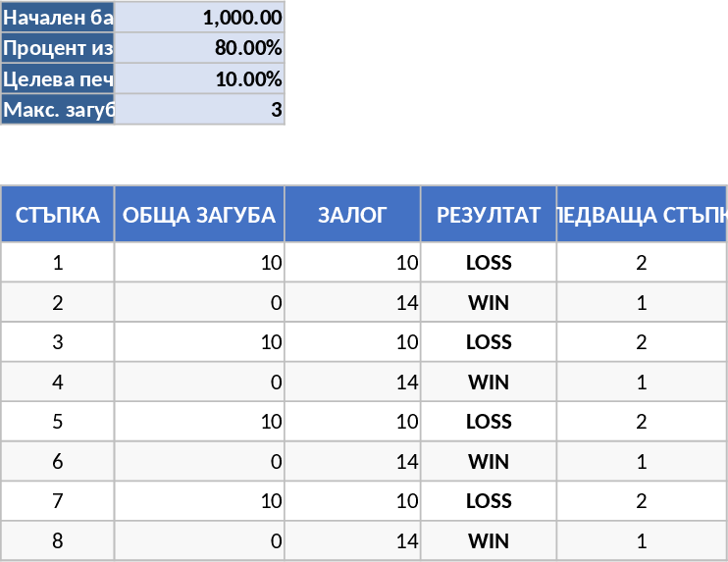Select total loss cell in step 4 row
The width and height of the screenshot is (728, 562).
pyautogui.click(x=199, y=382)
